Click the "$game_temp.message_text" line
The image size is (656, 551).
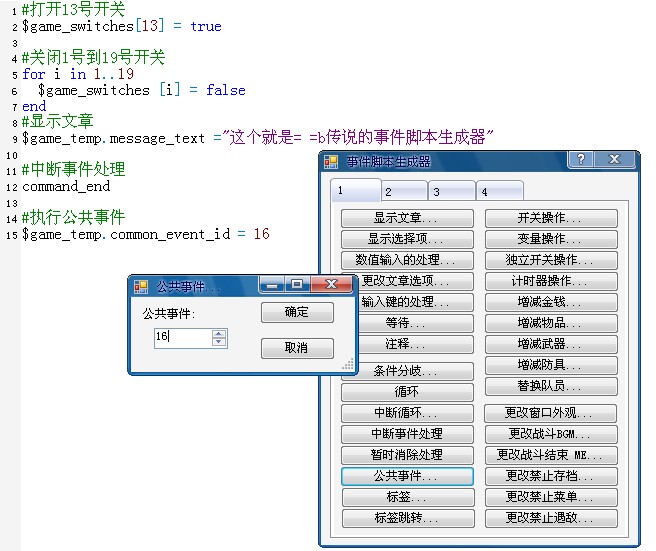258,138
